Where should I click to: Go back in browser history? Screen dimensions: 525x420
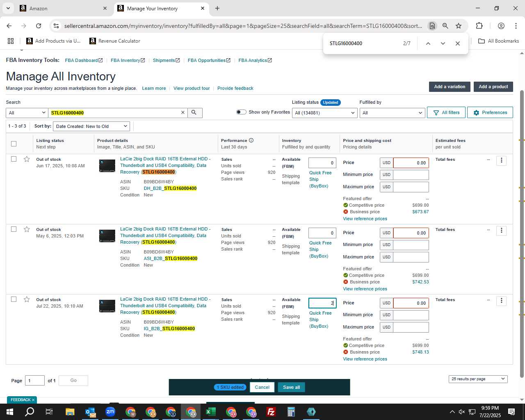coord(9,26)
